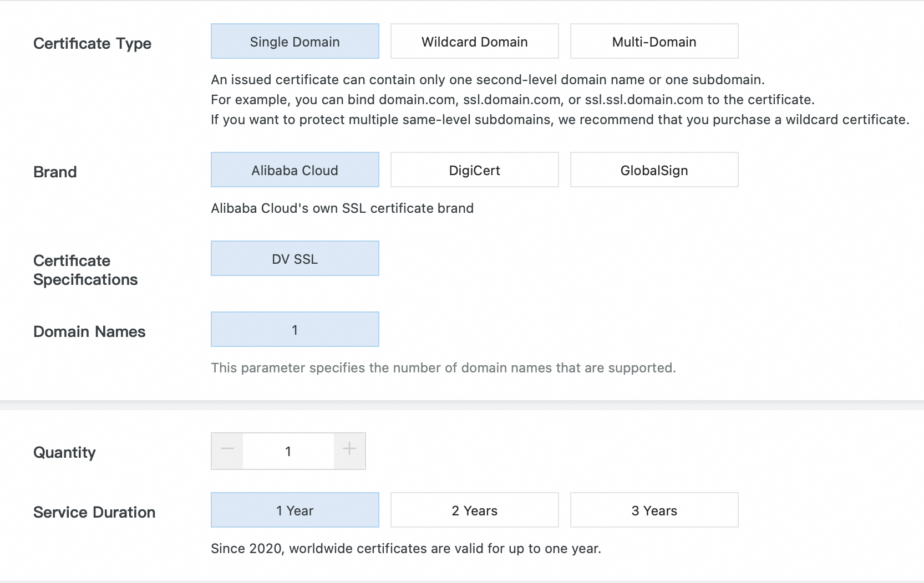The width and height of the screenshot is (924, 583).
Task: Click the Certificate Type label
Action: 92,44
